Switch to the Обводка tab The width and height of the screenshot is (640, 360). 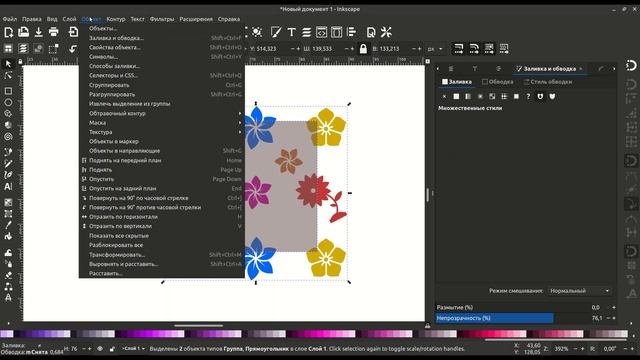click(498, 82)
